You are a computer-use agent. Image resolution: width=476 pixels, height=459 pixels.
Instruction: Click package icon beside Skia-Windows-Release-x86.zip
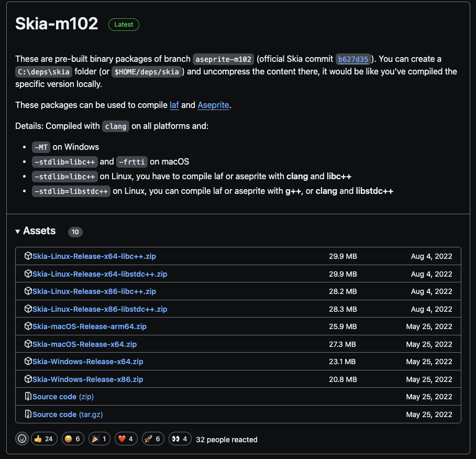pos(28,379)
